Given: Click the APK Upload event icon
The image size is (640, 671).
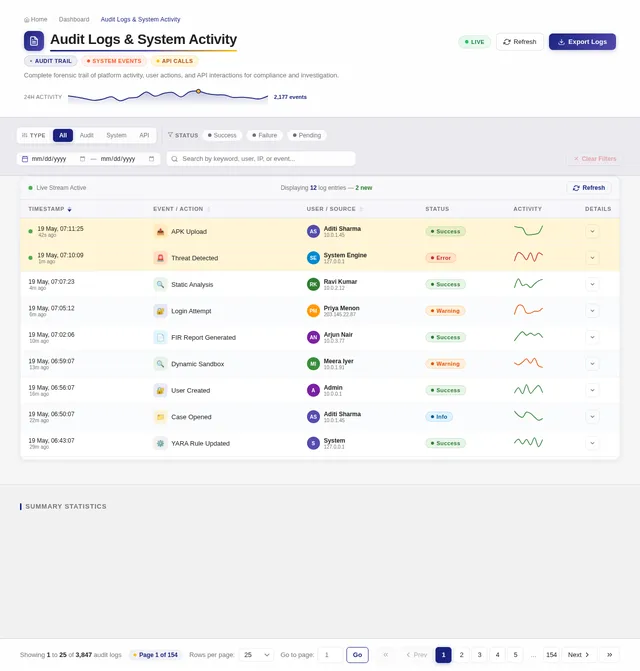Looking at the screenshot, I should coord(160,232).
